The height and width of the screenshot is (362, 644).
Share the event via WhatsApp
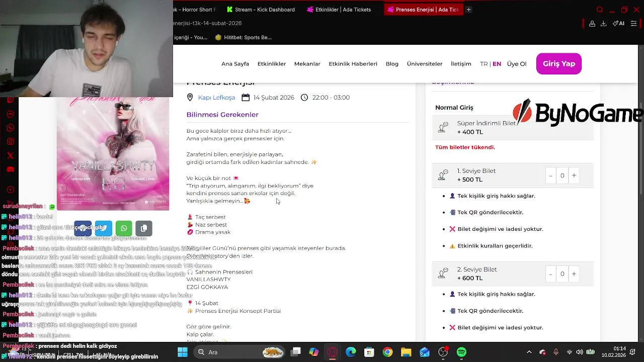coord(123,228)
